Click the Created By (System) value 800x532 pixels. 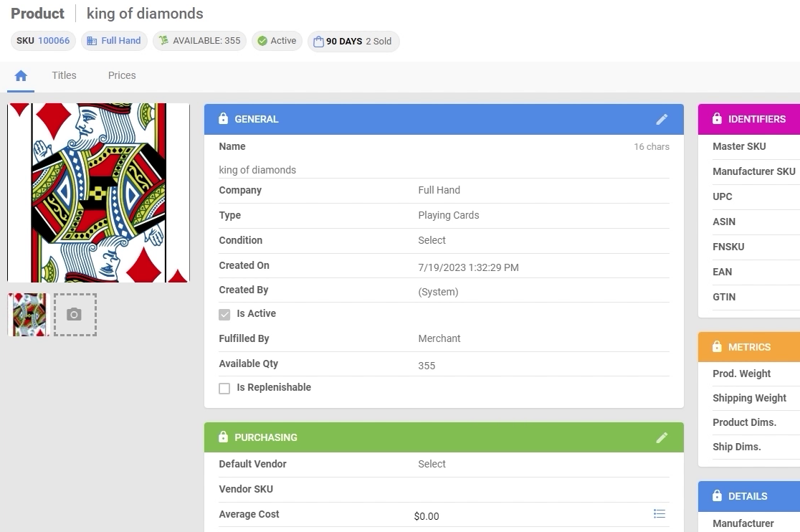(x=438, y=292)
